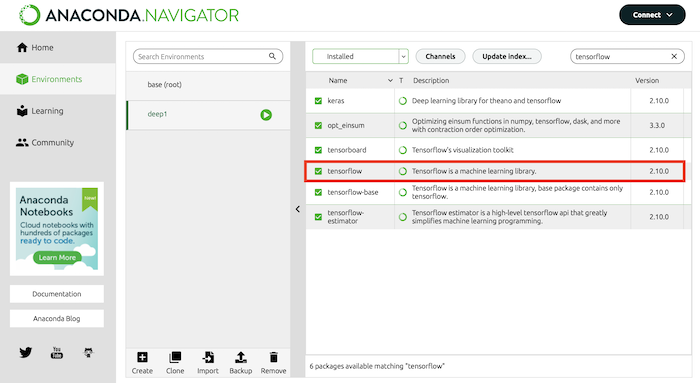Click the Update index... button

pos(507,56)
